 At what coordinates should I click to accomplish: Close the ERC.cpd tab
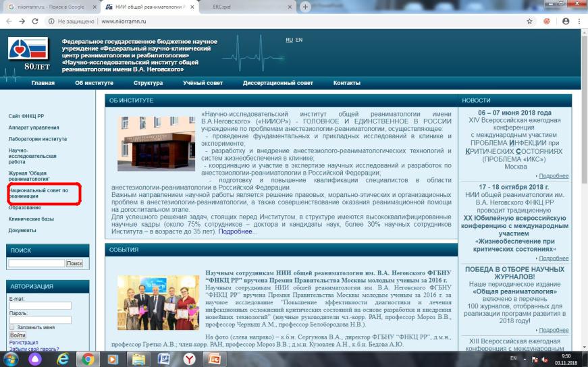(290, 7)
